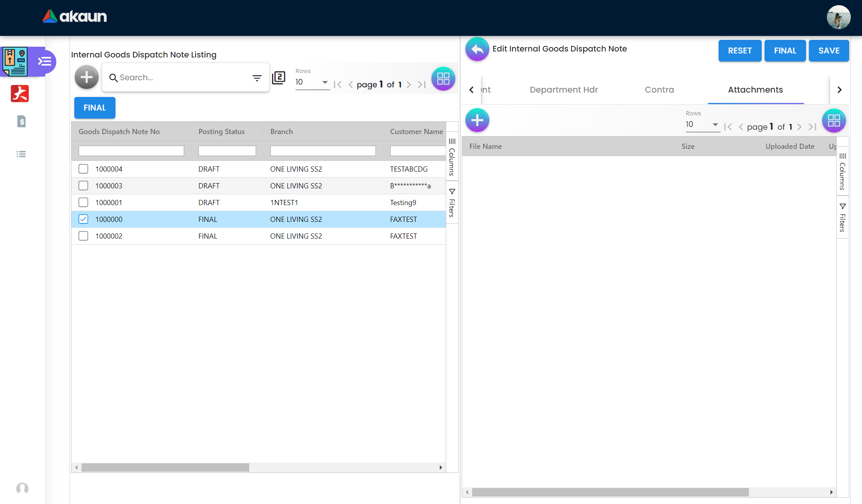This screenshot has width=862, height=504.
Task: Click the red Acrobat-style sidebar icon
Action: [x=20, y=94]
